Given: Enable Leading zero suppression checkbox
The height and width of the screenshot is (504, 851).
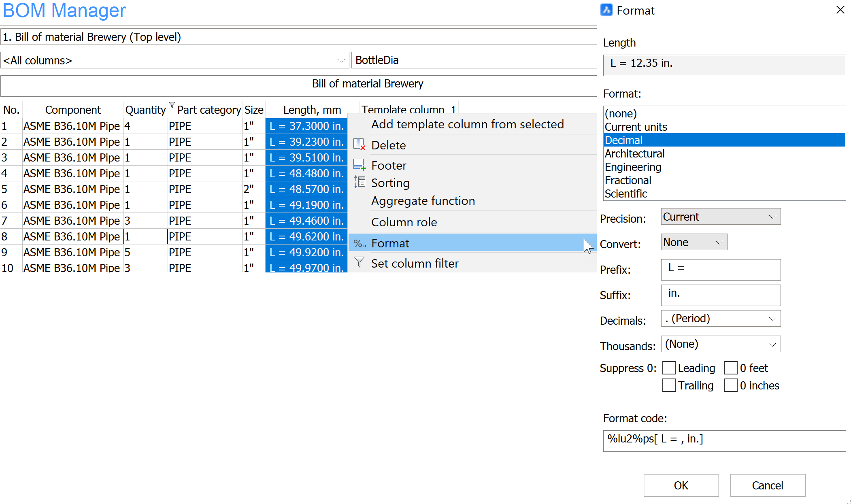Looking at the screenshot, I should click(669, 368).
